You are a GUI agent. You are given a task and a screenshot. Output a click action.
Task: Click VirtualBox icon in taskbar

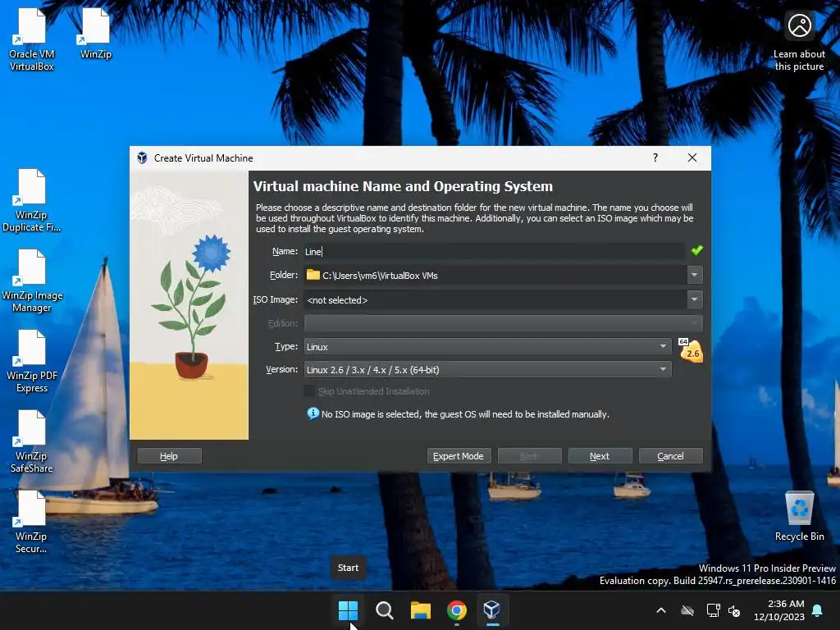(492, 609)
